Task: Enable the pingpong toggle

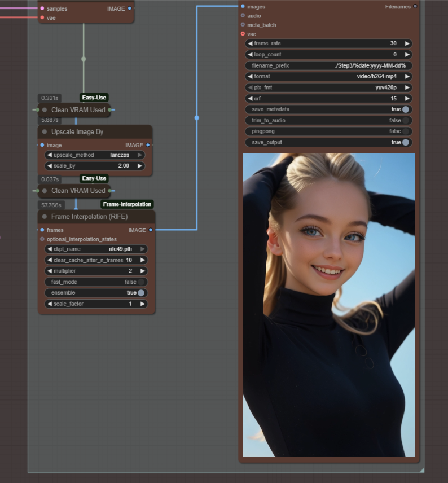Action: coord(405,131)
